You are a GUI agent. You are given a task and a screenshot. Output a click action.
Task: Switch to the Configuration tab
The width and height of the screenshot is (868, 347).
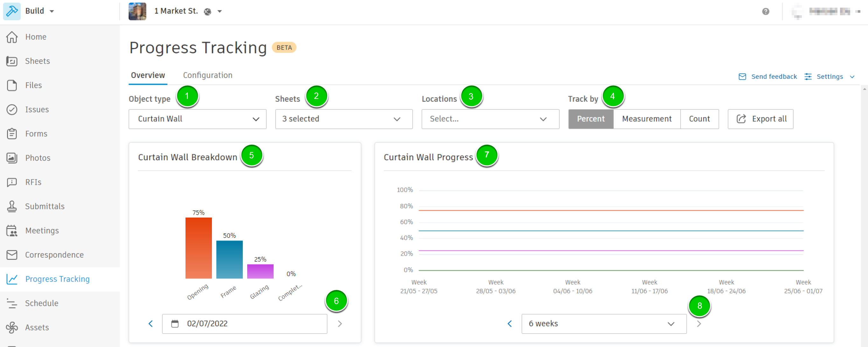click(x=207, y=75)
